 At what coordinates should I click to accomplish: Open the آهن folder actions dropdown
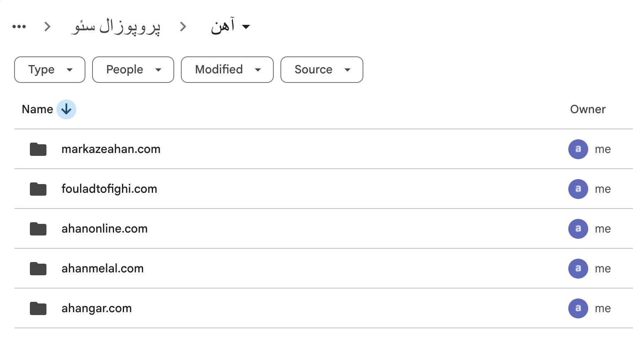tap(246, 27)
